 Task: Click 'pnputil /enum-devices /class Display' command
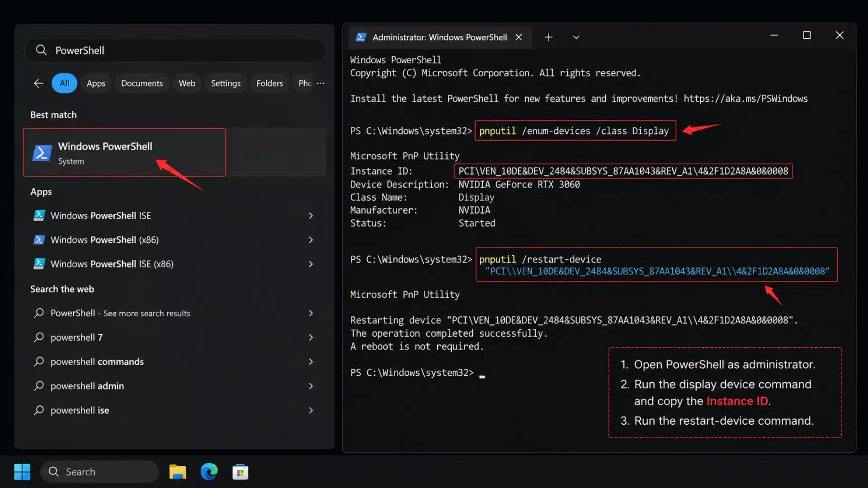574,131
